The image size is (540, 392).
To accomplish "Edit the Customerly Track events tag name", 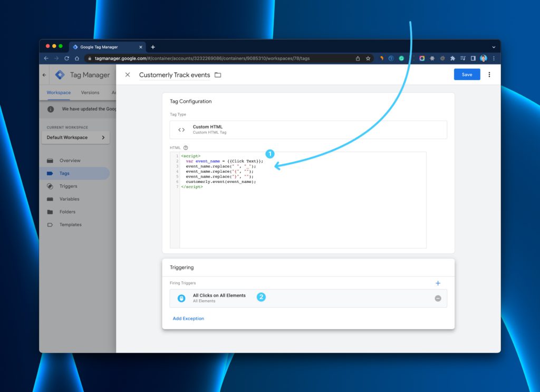I will coord(175,75).
